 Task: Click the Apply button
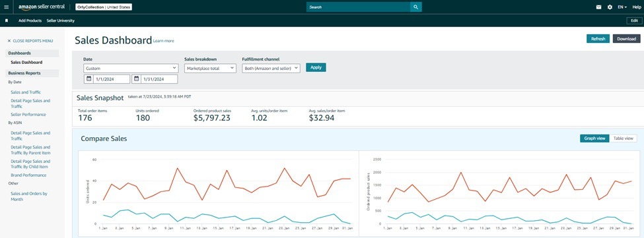click(x=316, y=67)
